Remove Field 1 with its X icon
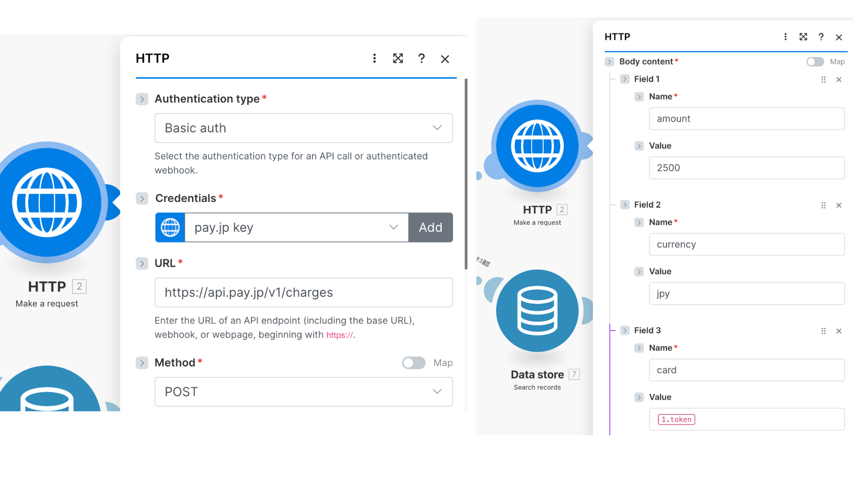The width and height of the screenshot is (868, 488). click(839, 80)
